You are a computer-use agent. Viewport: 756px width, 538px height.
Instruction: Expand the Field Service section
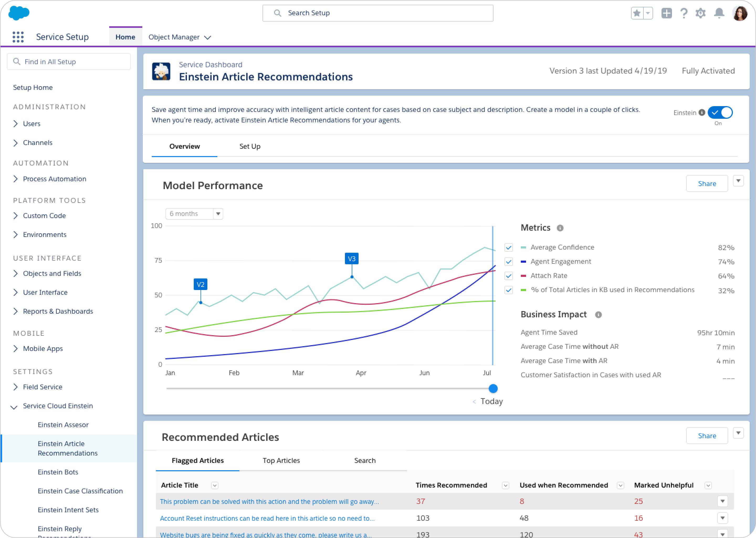[15, 387]
